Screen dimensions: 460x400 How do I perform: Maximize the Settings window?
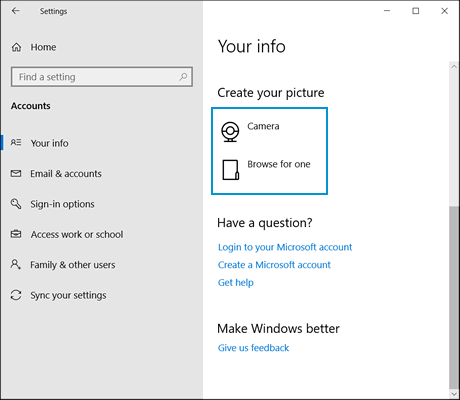point(416,11)
